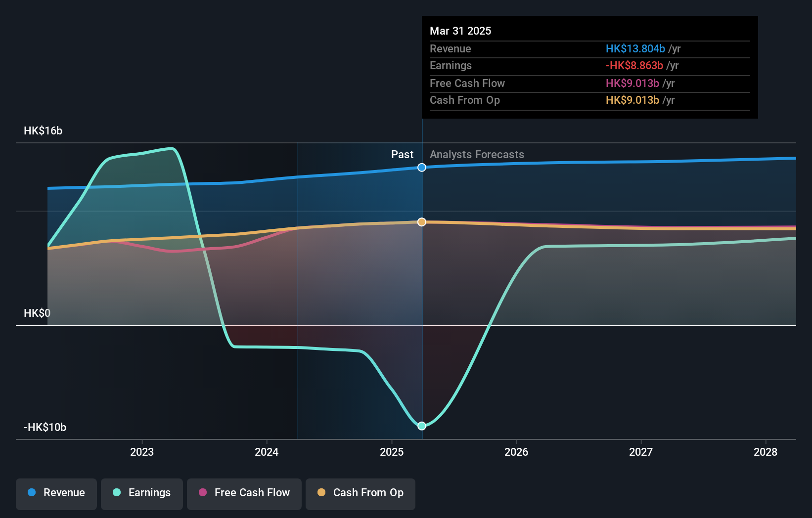This screenshot has width=812, height=518.
Task: Click the HK$9.013b Cash From Op value
Action: coord(632,100)
